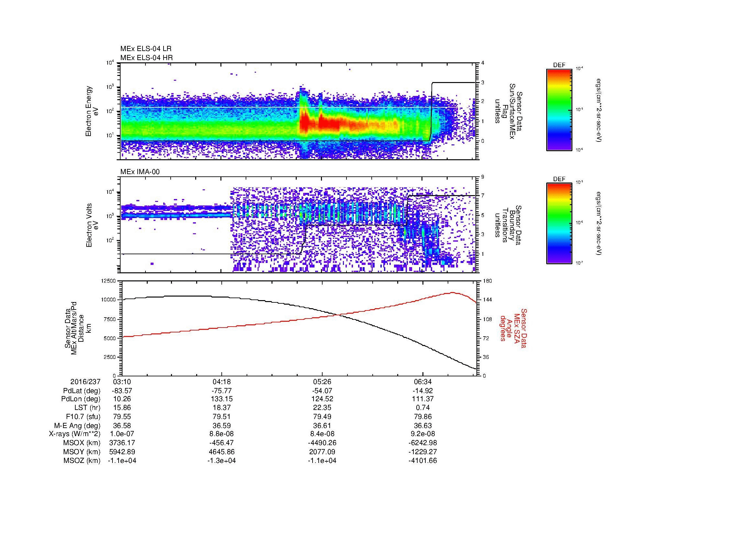The image size is (756, 534).
Task: Click the M-E Ang value 36.63
Action: click(423, 426)
